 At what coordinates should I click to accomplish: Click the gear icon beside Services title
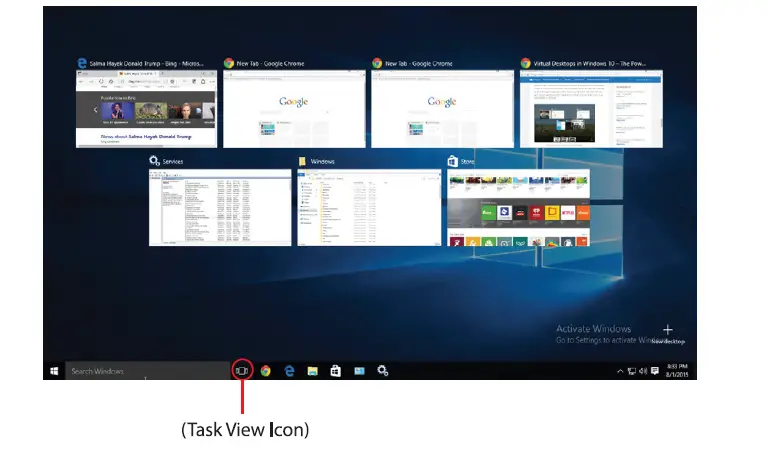pyautogui.click(x=154, y=161)
